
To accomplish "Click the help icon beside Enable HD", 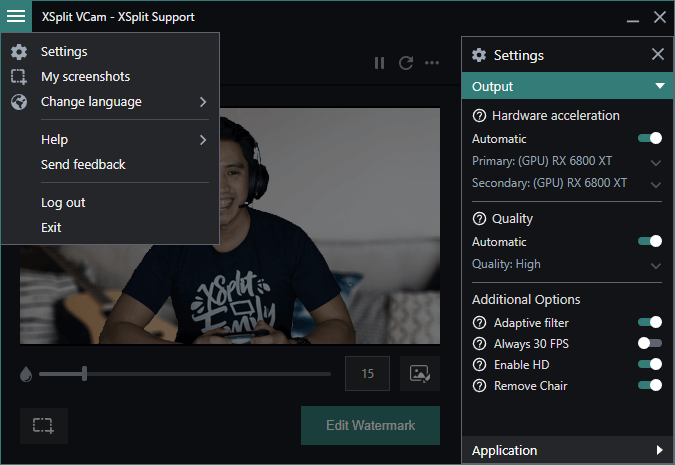I will [x=479, y=365].
